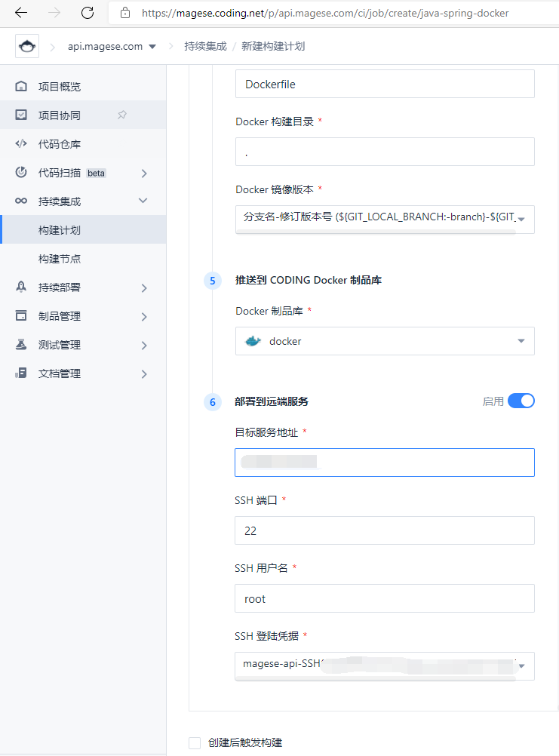This screenshot has width=559, height=756.
Task: Click the 项目概览 home icon
Action: [x=21, y=86]
